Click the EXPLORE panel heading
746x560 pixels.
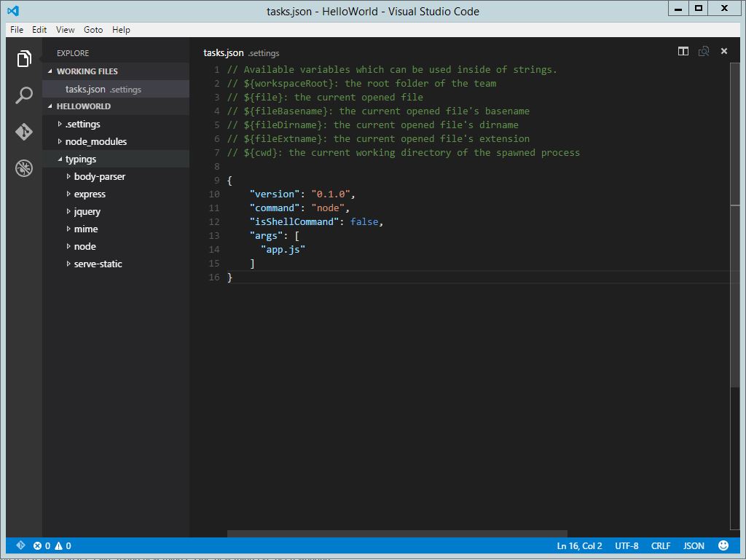tap(73, 53)
